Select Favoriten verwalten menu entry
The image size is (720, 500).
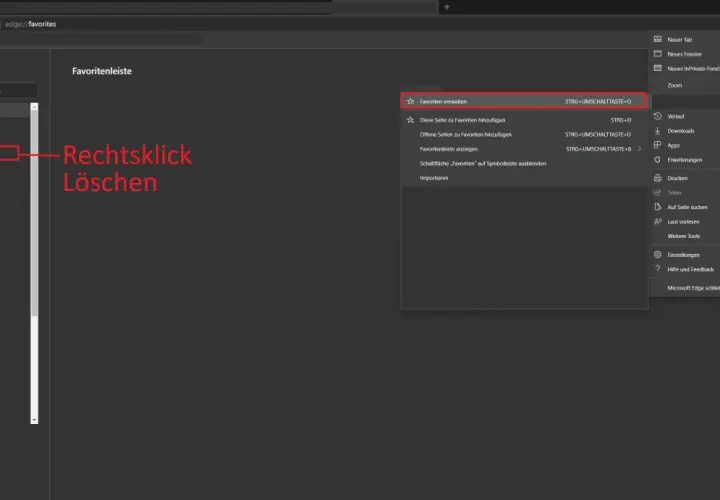[523, 101]
